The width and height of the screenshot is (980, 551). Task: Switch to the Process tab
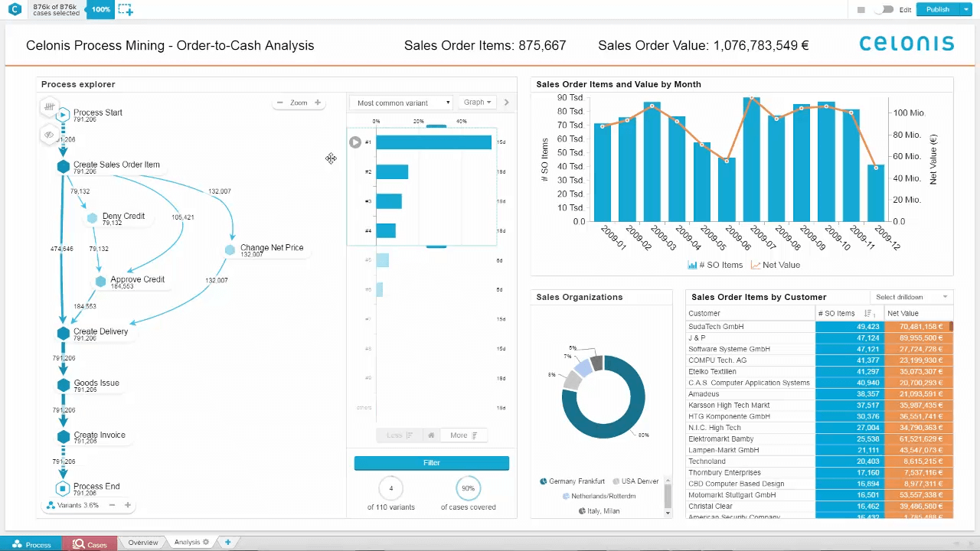pyautogui.click(x=32, y=544)
